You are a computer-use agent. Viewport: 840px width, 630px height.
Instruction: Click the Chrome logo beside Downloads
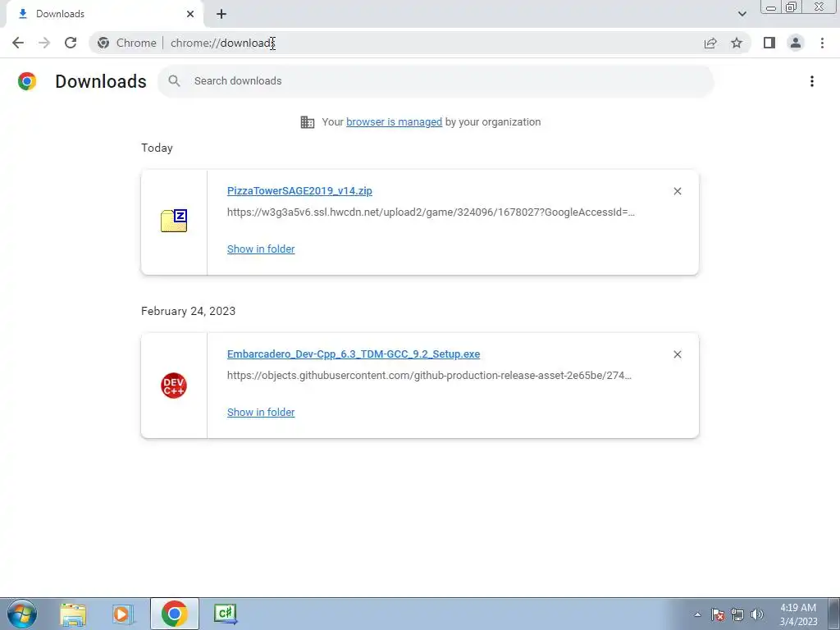pyautogui.click(x=27, y=81)
